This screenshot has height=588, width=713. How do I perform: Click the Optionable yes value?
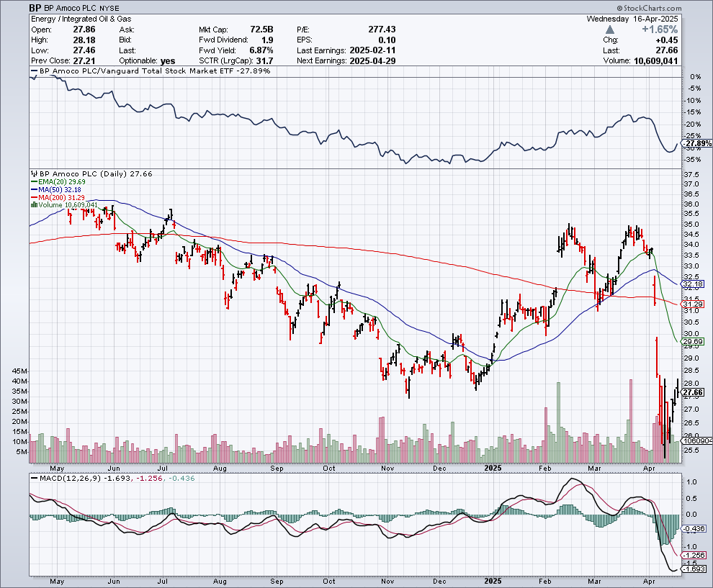(168, 61)
